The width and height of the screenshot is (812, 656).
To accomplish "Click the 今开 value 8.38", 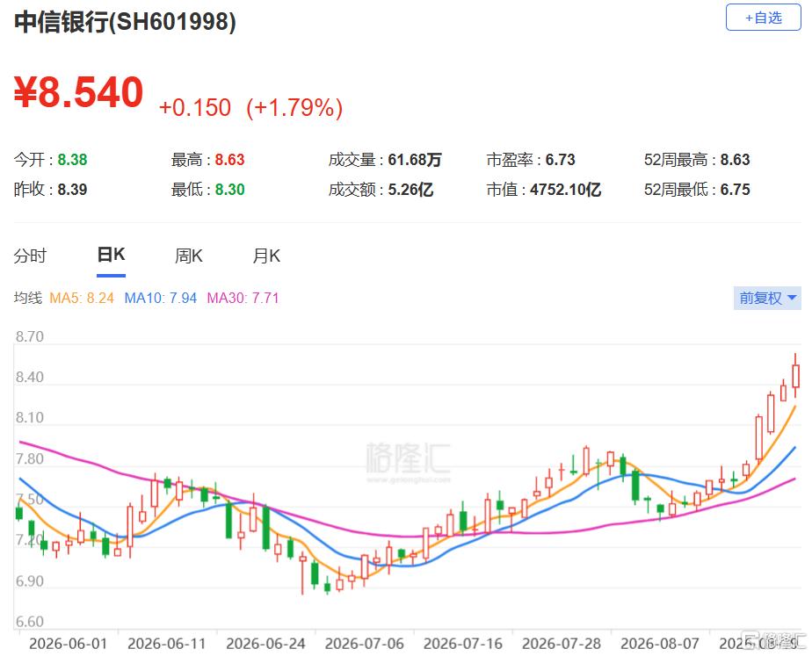I will coord(72,160).
